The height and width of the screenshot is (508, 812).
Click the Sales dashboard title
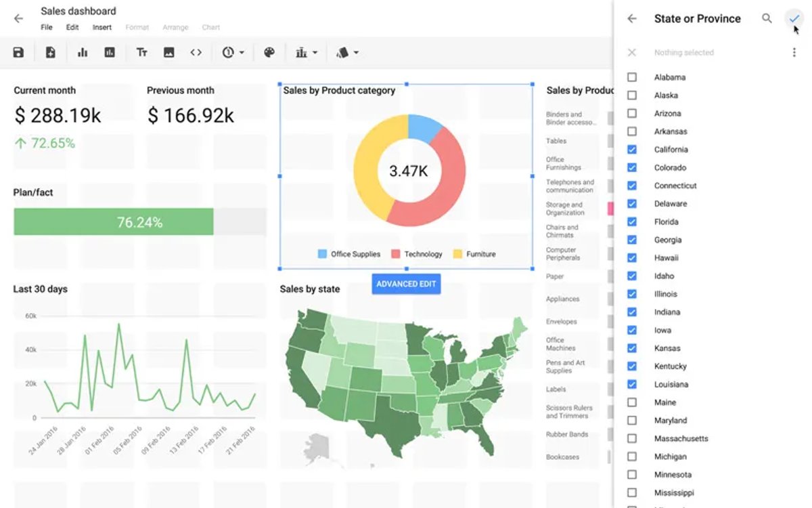tap(78, 11)
